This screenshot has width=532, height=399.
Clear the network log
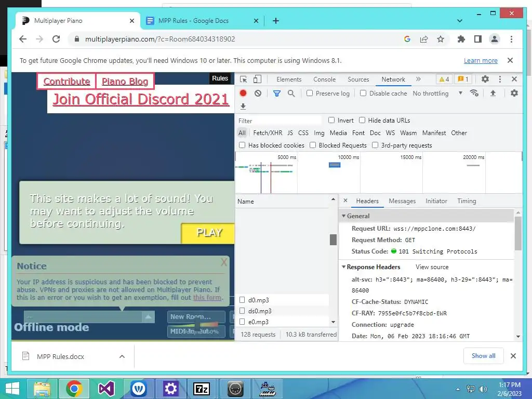click(x=258, y=94)
